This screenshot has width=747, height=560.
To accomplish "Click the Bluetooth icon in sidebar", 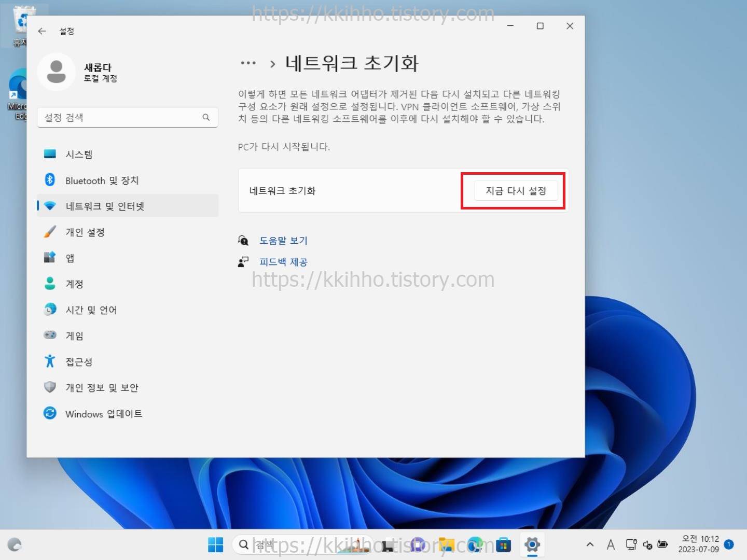I will tap(50, 179).
